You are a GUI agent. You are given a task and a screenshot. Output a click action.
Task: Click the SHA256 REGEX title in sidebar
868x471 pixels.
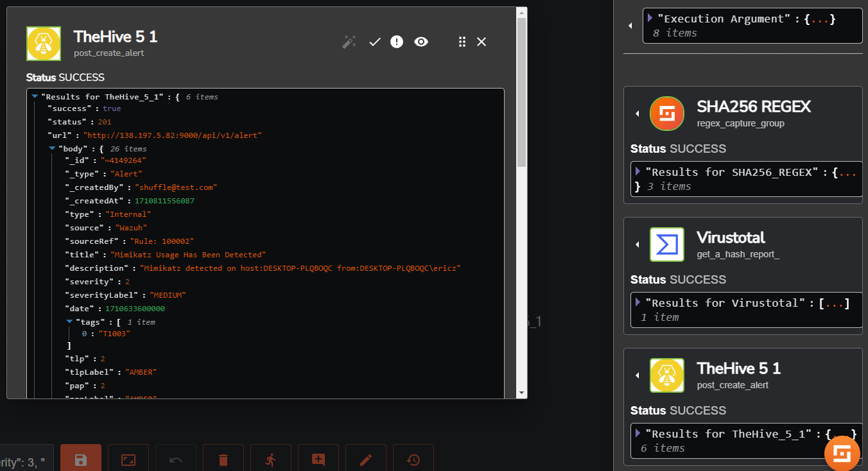(754, 107)
